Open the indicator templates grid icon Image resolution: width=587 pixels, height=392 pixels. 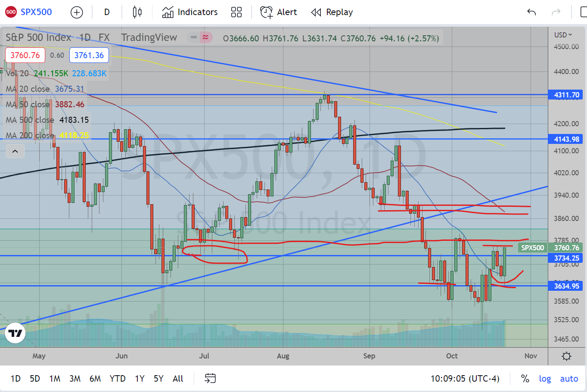click(236, 12)
